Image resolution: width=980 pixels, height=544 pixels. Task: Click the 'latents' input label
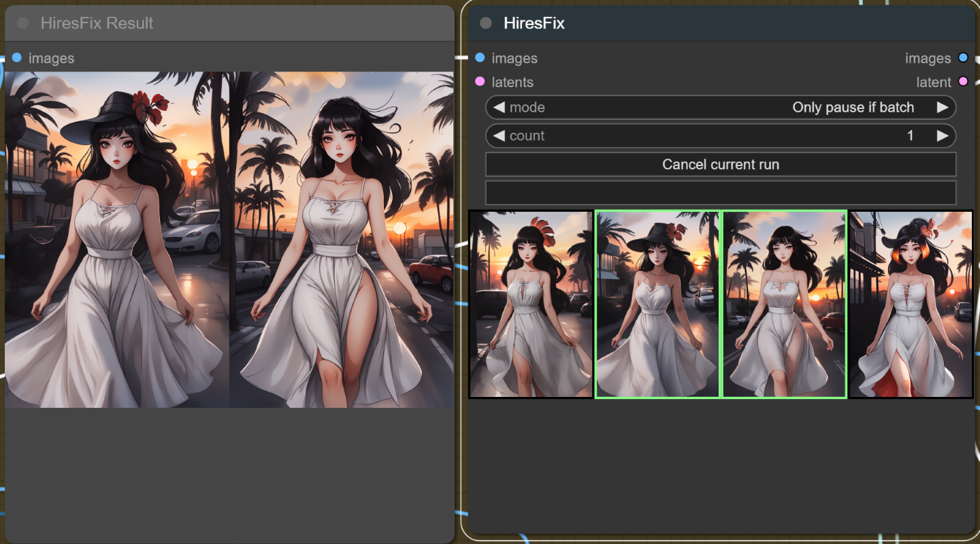click(x=512, y=82)
